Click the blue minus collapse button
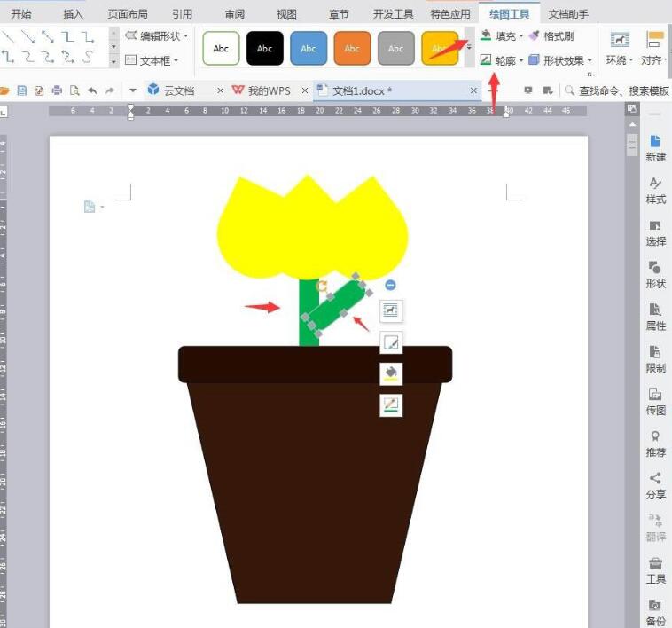The width and height of the screenshot is (672, 628). [391, 285]
